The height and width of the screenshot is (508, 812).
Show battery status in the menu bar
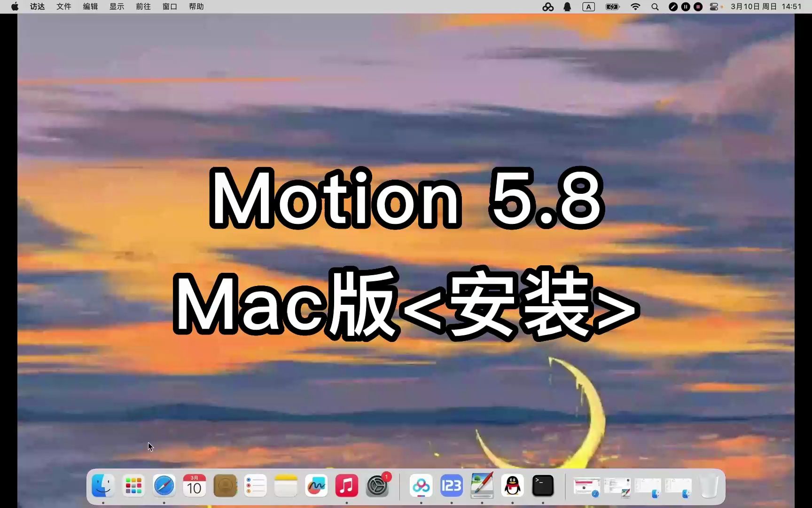coord(613,7)
